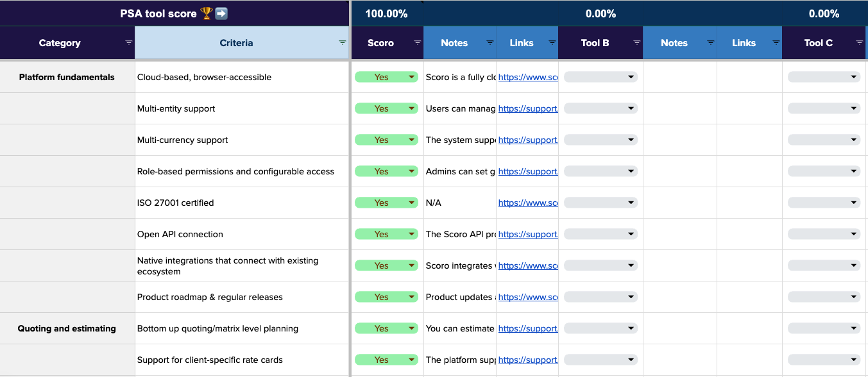Open filter icon on Notes header beside Scoro
Viewport: 868px width, 377px height.
click(x=490, y=42)
